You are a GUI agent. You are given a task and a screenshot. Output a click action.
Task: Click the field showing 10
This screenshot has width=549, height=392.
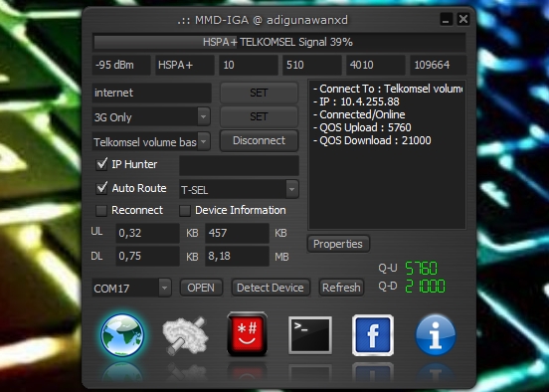tap(249, 65)
